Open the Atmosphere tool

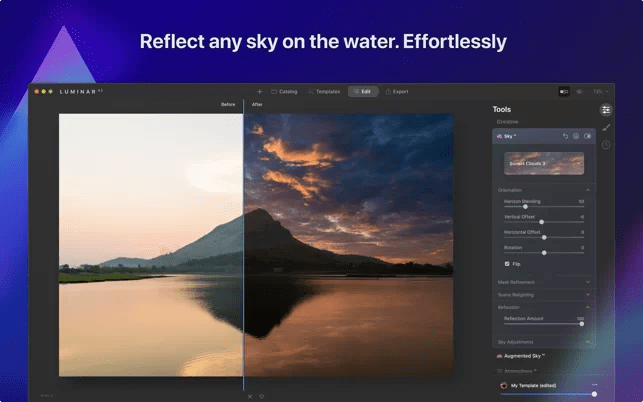click(x=515, y=371)
